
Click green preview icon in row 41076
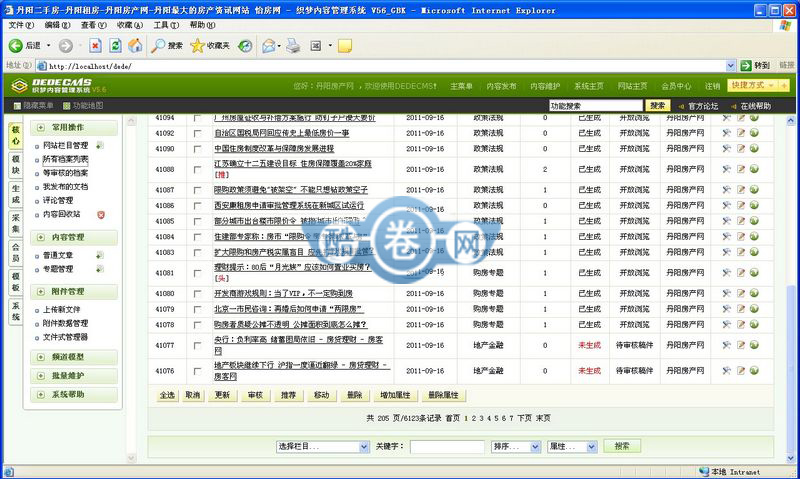coord(754,371)
